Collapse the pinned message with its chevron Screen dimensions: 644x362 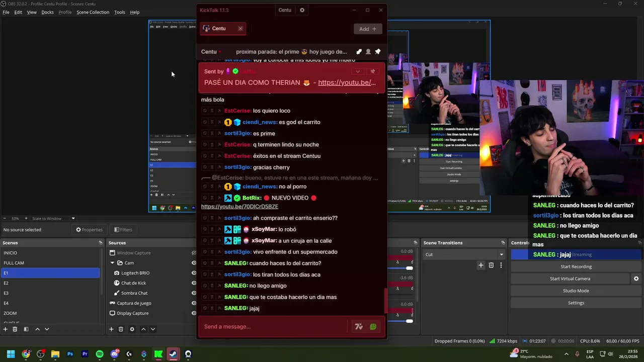tap(358, 71)
